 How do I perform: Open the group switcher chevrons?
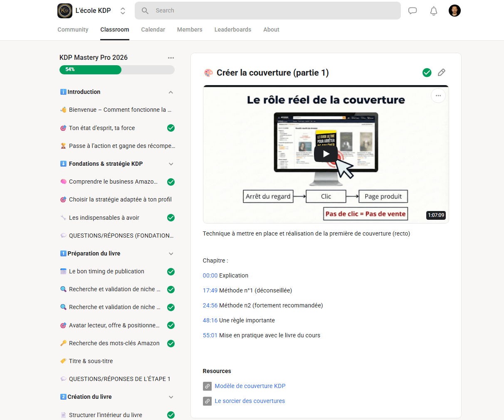[x=123, y=11]
